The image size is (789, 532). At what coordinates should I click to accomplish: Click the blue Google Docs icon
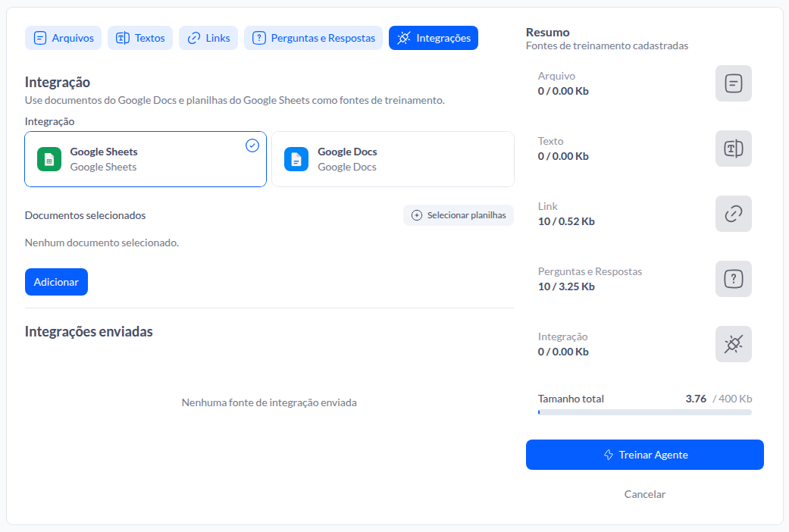[x=296, y=159]
